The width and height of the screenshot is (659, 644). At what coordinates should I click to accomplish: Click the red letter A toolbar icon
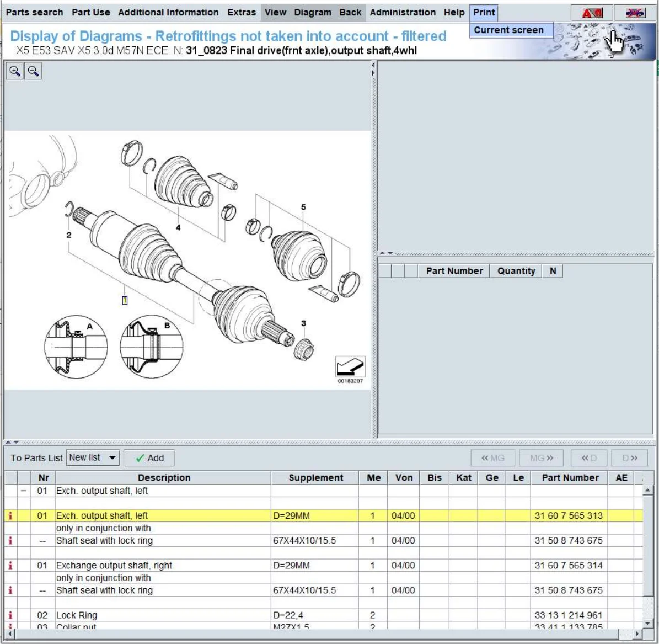click(x=592, y=13)
